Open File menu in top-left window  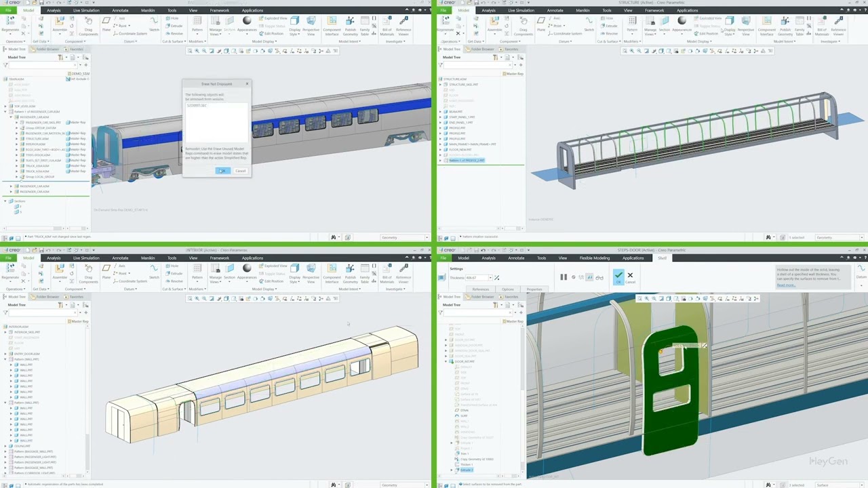[9, 10]
